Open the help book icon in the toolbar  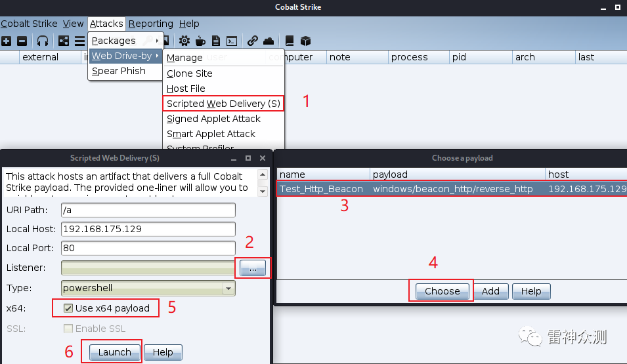click(x=290, y=41)
